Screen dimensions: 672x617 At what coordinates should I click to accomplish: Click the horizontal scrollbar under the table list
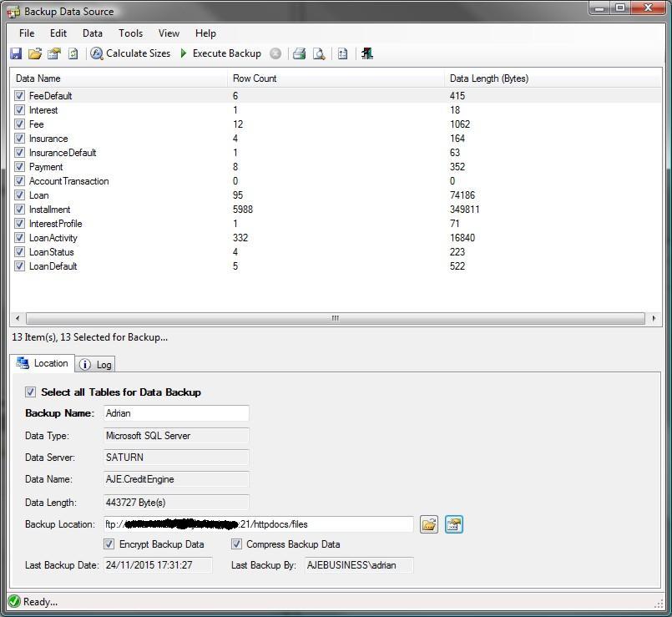pyautogui.click(x=334, y=318)
